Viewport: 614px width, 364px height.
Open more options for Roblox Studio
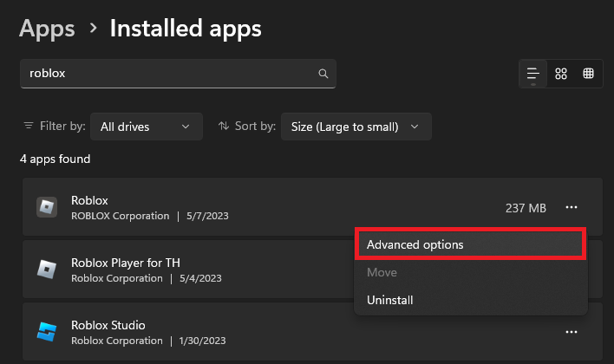point(571,332)
